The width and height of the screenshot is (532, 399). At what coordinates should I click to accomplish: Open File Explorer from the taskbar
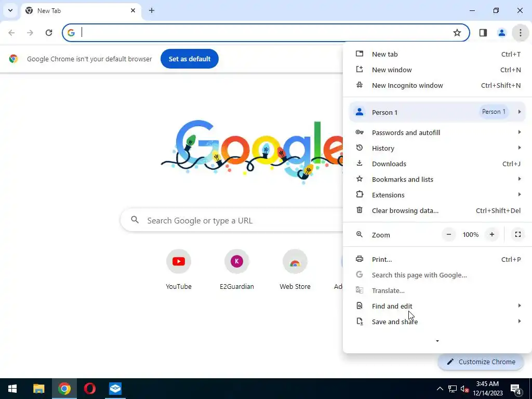tap(38, 389)
